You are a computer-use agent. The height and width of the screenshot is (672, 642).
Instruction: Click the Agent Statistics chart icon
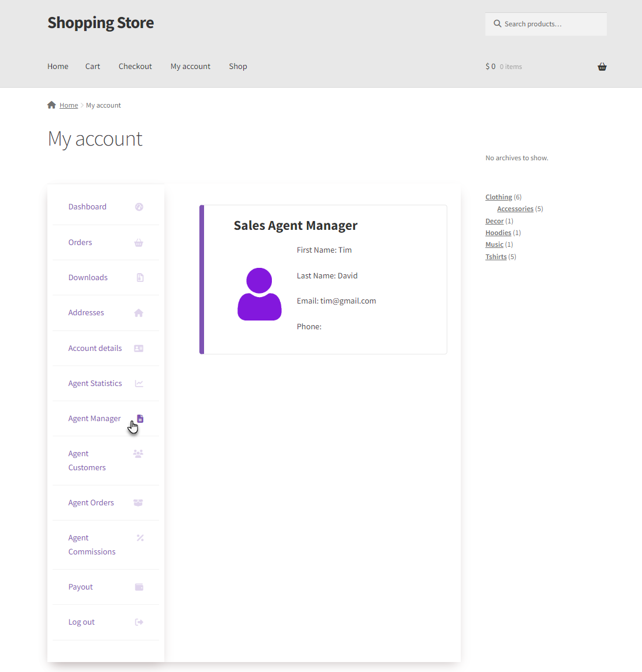[x=139, y=384]
